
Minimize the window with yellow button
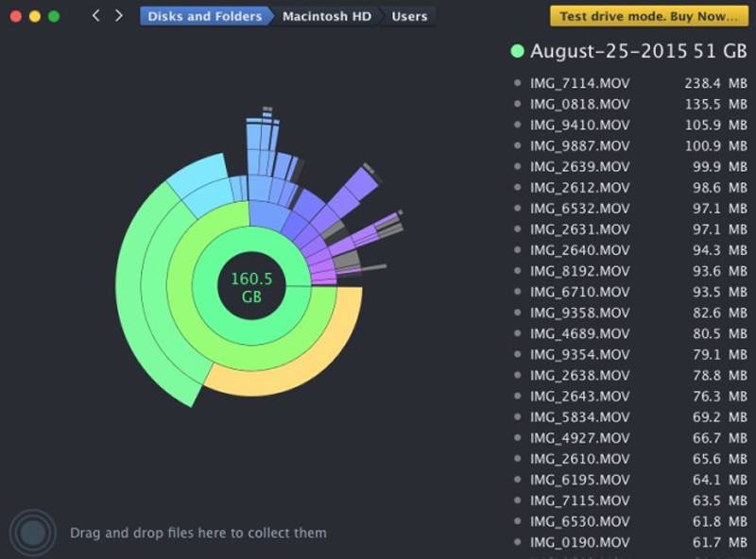tap(35, 16)
